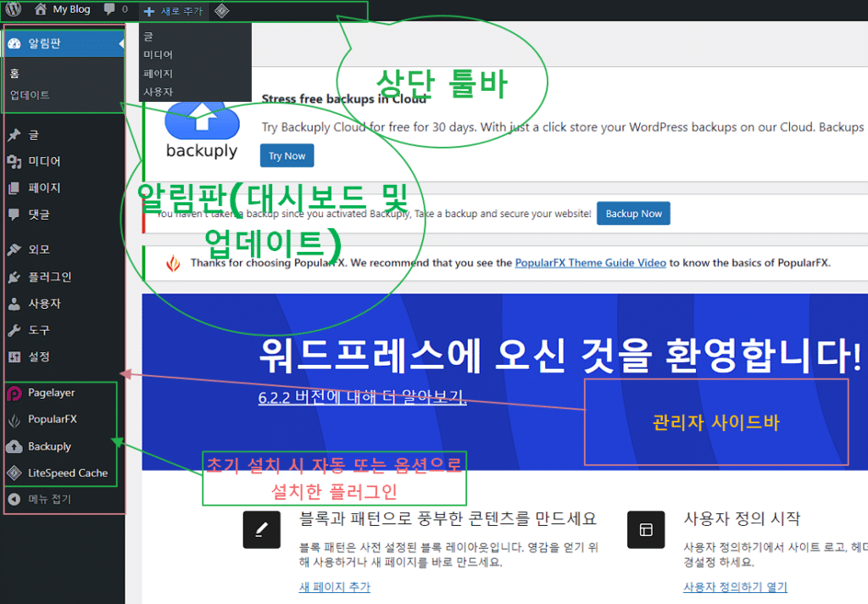Click the Try Now button
This screenshot has width=868, height=604.
[x=287, y=156]
